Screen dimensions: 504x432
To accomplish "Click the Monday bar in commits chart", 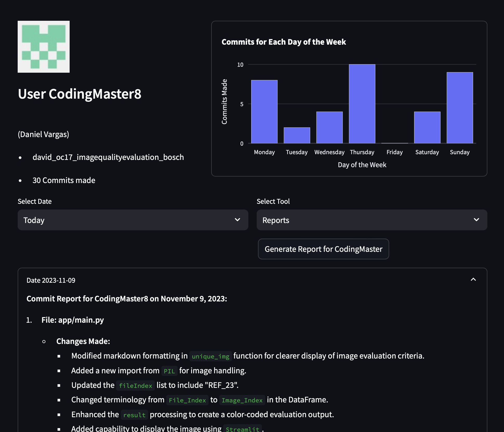I will tap(264, 112).
